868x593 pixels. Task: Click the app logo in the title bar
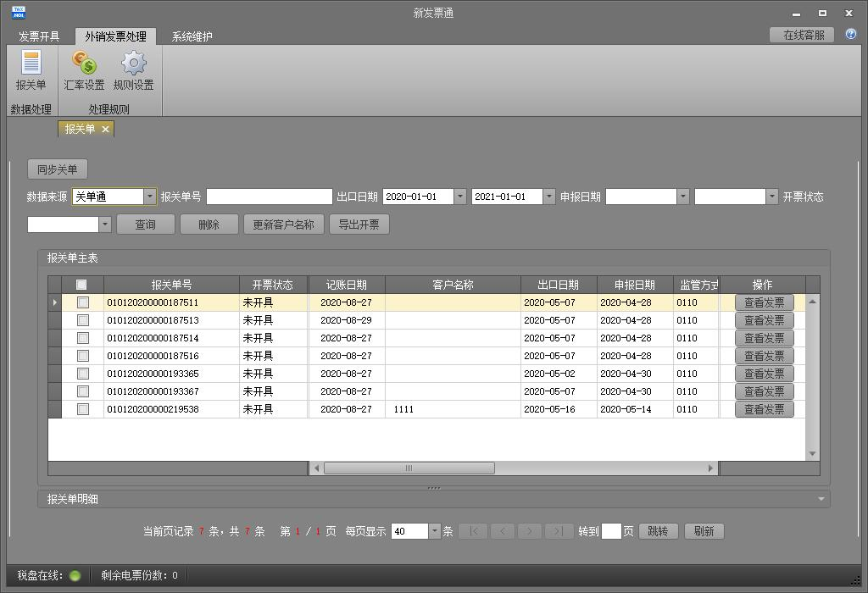[19, 12]
